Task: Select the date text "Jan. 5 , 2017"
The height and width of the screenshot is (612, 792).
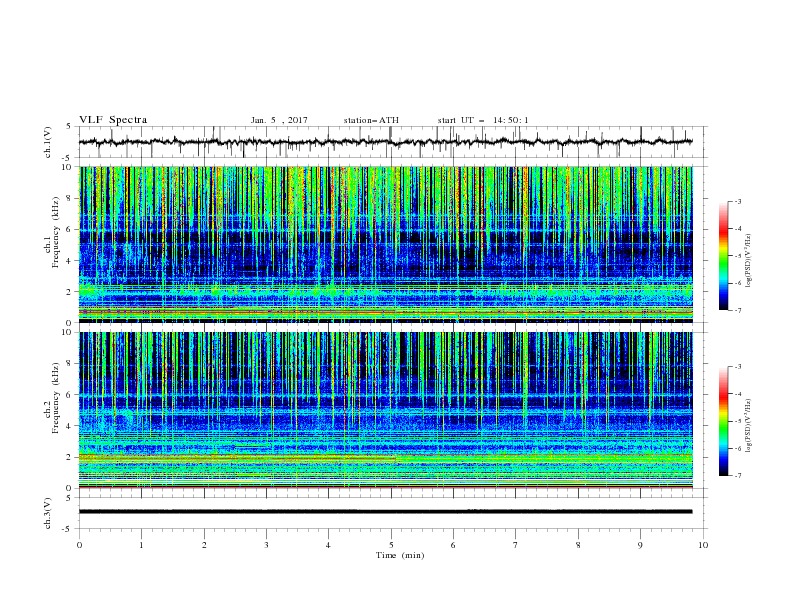Action: click(279, 120)
